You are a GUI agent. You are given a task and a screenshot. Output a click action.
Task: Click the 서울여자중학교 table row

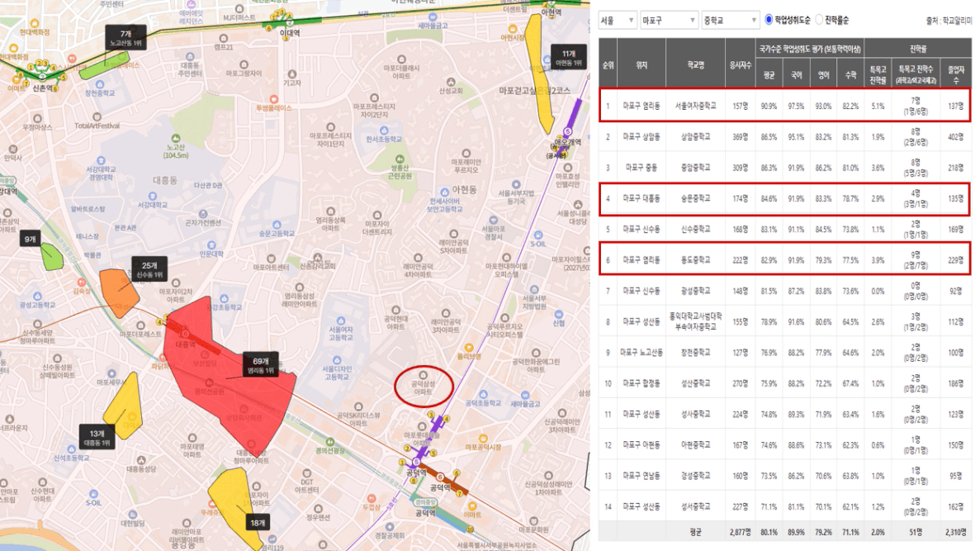pos(785,105)
